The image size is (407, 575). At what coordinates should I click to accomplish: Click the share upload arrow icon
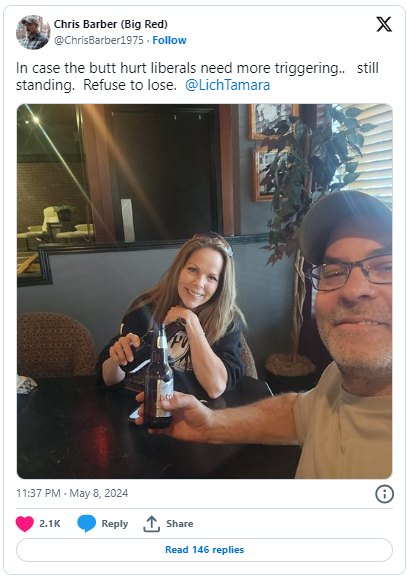(x=151, y=523)
